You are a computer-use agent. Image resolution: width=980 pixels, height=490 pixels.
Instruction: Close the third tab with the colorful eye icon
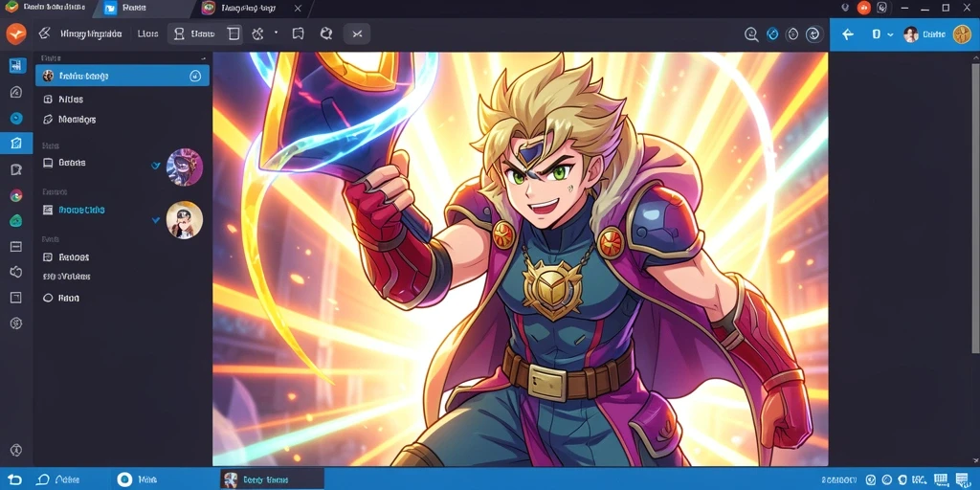pos(298,8)
